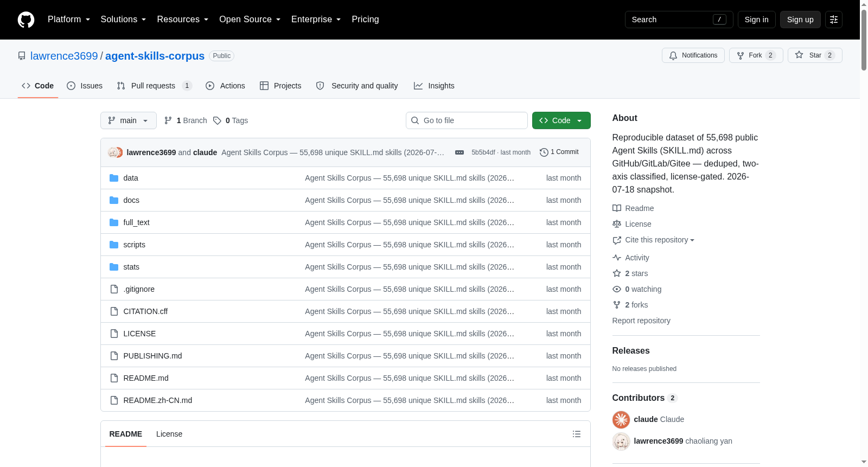
Task: Click the CITATION.cff file icon
Action: click(x=114, y=311)
